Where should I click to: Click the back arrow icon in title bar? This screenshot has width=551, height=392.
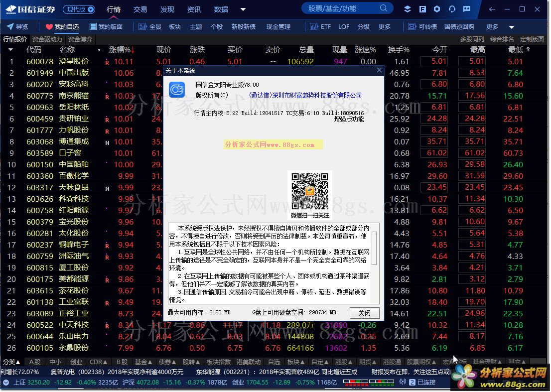pos(492,9)
